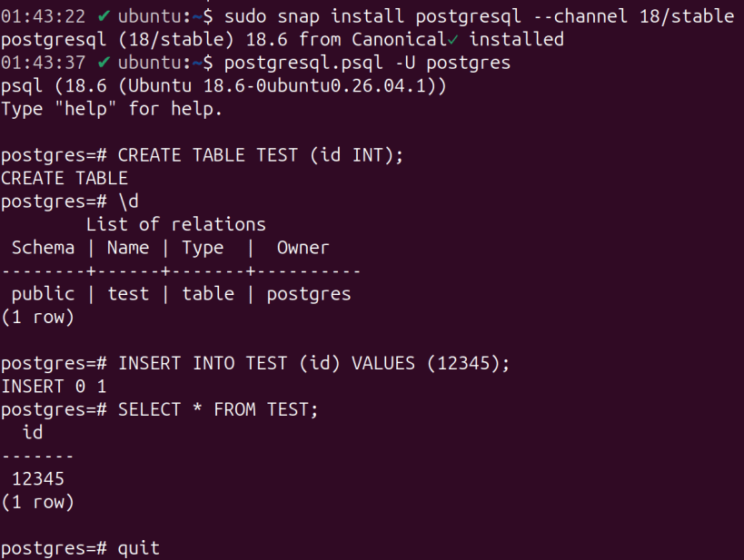Click the 'INSERT 0 1' result line
The height and width of the screenshot is (560, 744).
(x=54, y=387)
